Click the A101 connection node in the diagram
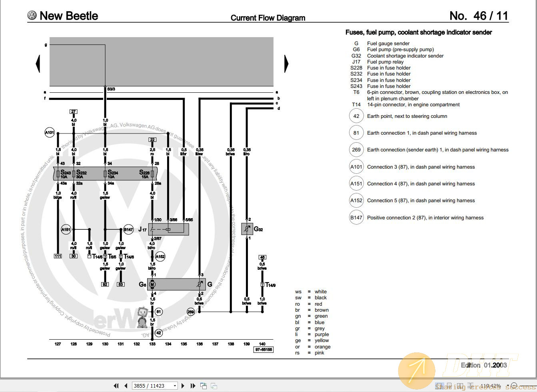This screenshot has height=392, width=537. (x=50, y=133)
